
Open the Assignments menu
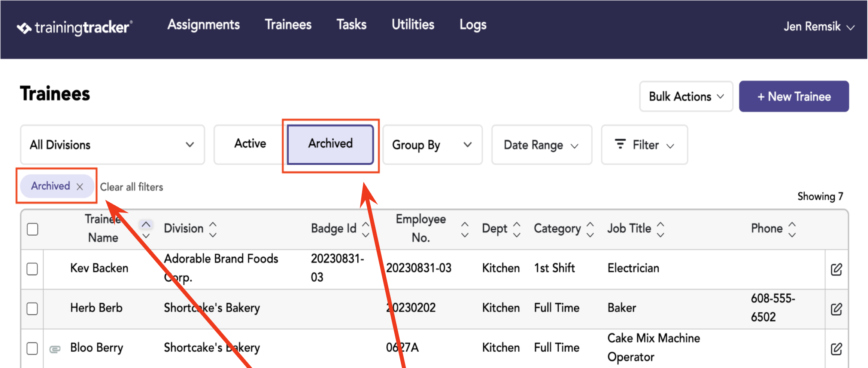[204, 25]
